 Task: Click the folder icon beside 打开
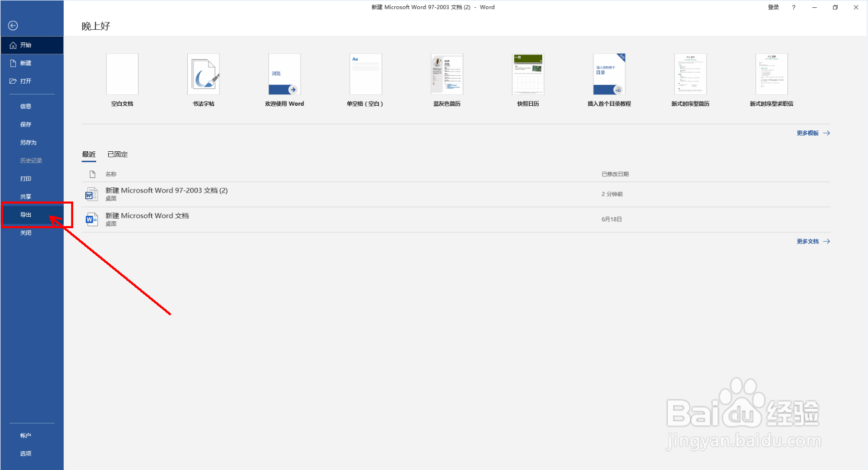pyautogui.click(x=13, y=81)
